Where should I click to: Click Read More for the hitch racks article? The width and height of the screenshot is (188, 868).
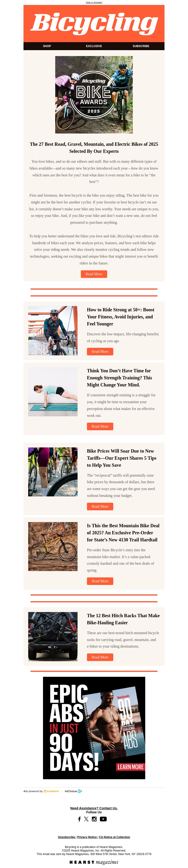[x=100, y=657]
